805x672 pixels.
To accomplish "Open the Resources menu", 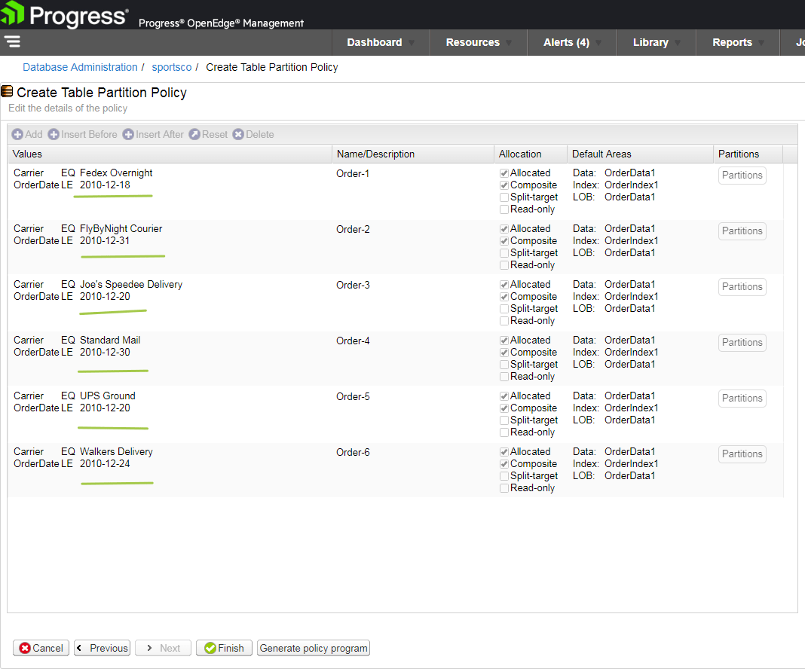I will (479, 42).
